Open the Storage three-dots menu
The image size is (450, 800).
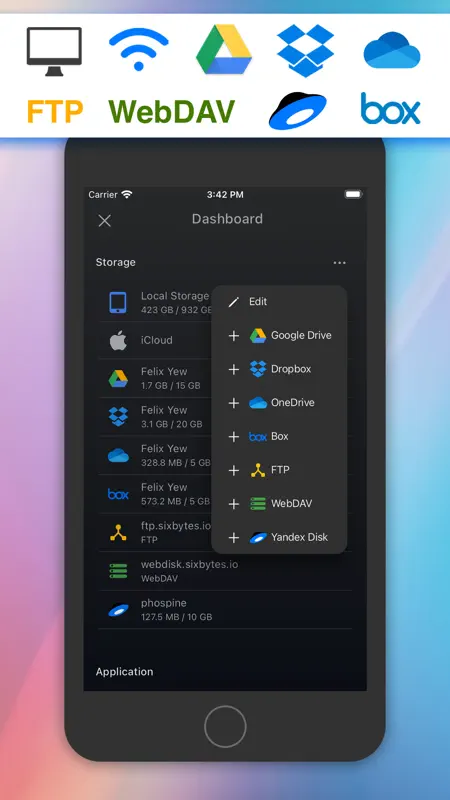[x=339, y=263]
